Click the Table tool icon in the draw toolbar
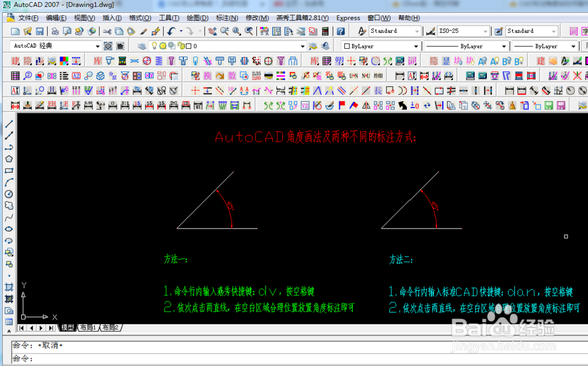Image resolution: width=588 pixels, height=366 pixels. tap(9, 322)
